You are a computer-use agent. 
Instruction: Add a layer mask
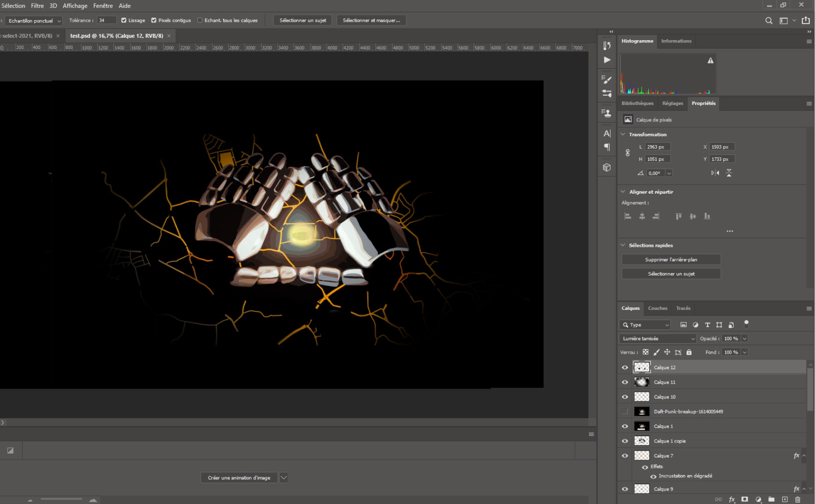(744, 499)
